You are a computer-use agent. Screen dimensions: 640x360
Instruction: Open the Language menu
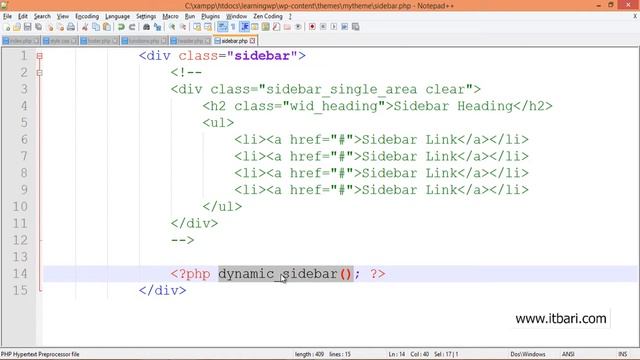coord(118,16)
